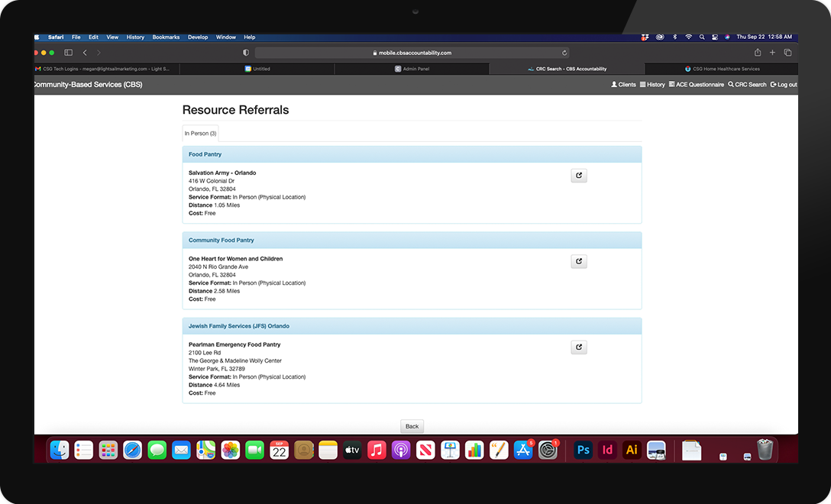Screen dimensions: 831x504
Task: Go back with Safari back arrow
Action: (x=85, y=53)
